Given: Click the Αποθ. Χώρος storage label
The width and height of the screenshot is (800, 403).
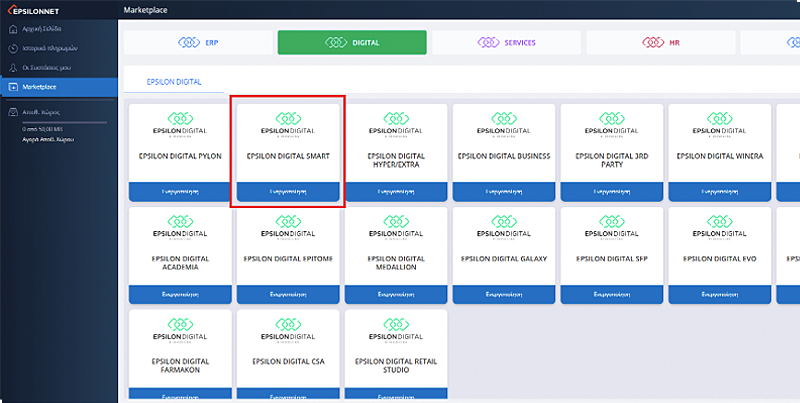Looking at the screenshot, I should pyautogui.click(x=41, y=112).
